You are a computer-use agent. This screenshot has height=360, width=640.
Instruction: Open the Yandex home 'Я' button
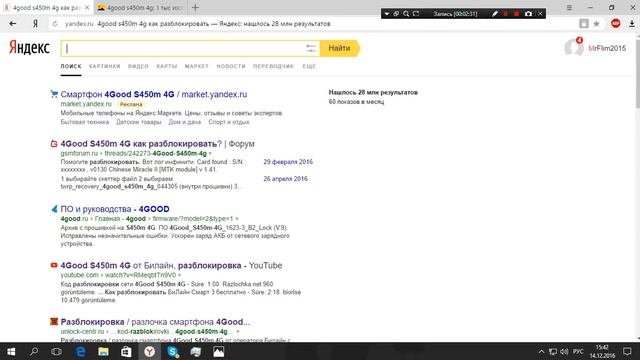[36, 24]
